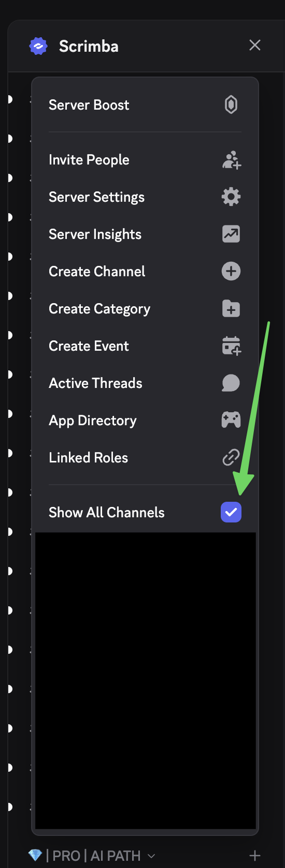Select the Create Channel text entry
The image size is (285, 868).
97,272
